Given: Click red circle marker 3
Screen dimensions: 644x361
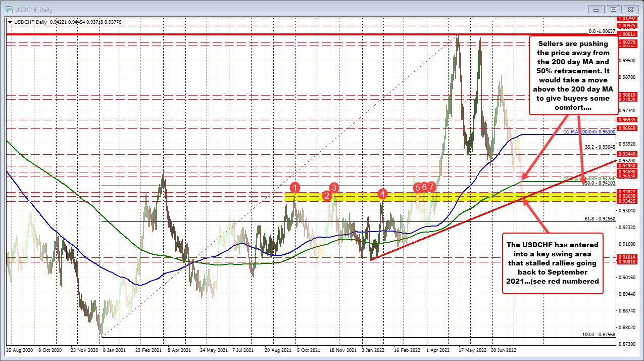Looking at the screenshot, I should pos(333,188).
